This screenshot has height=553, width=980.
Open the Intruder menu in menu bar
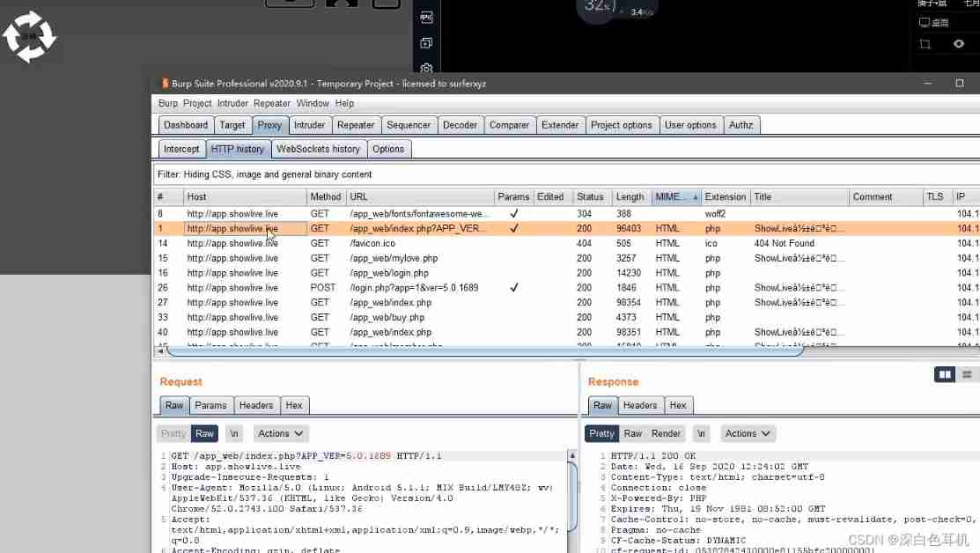pyautogui.click(x=232, y=103)
